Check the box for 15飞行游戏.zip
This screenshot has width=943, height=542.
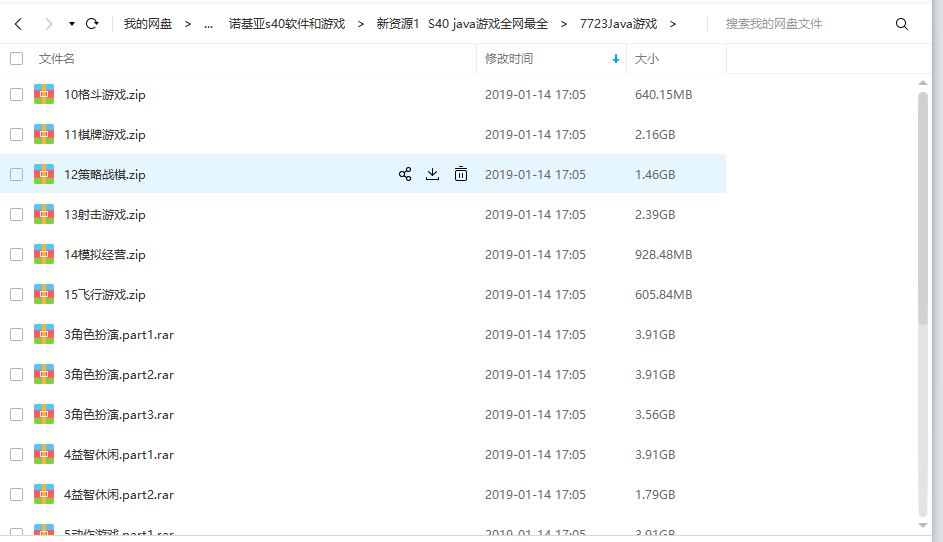[x=17, y=295]
